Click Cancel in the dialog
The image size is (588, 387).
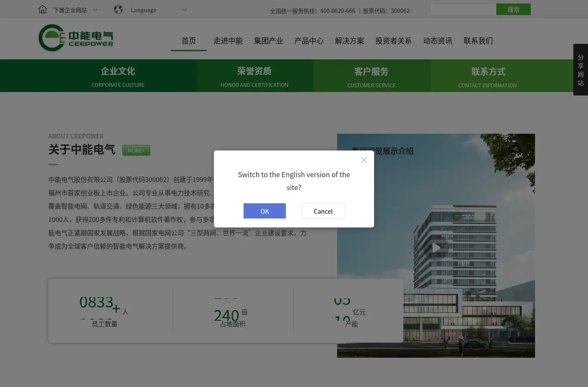tap(323, 211)
